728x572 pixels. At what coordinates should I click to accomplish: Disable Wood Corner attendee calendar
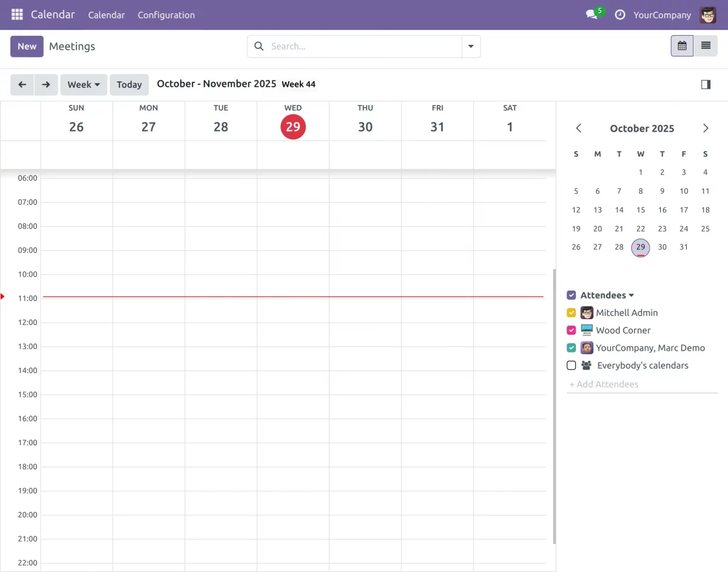click(571, 330)
